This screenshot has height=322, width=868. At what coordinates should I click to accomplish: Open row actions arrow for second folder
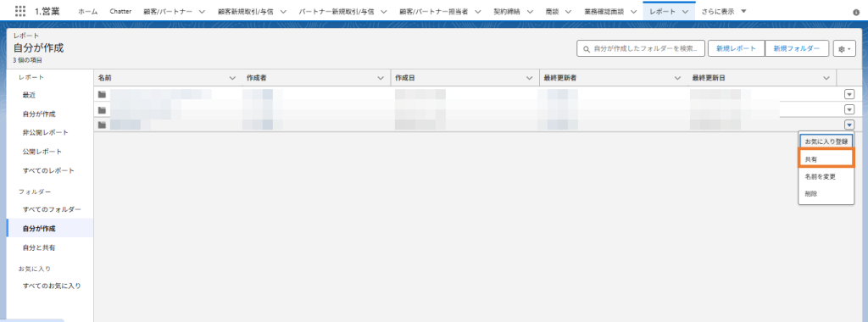tap(849, 109)
